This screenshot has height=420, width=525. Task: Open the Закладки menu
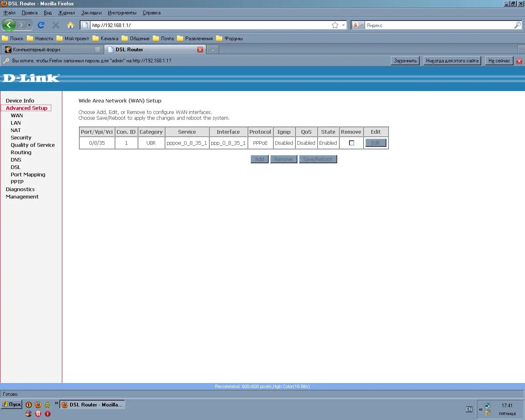click(x=91, y=13)
